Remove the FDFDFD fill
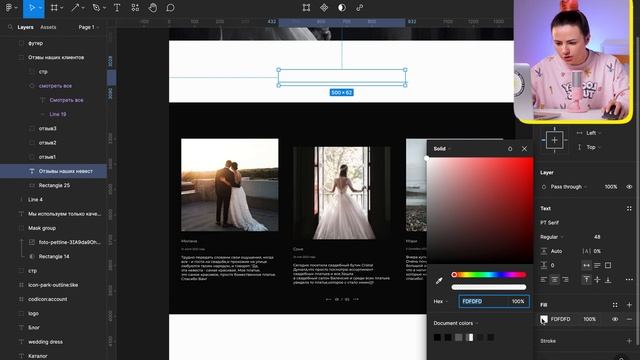This screenshot has width=640, height=360. tap(629, 319)
